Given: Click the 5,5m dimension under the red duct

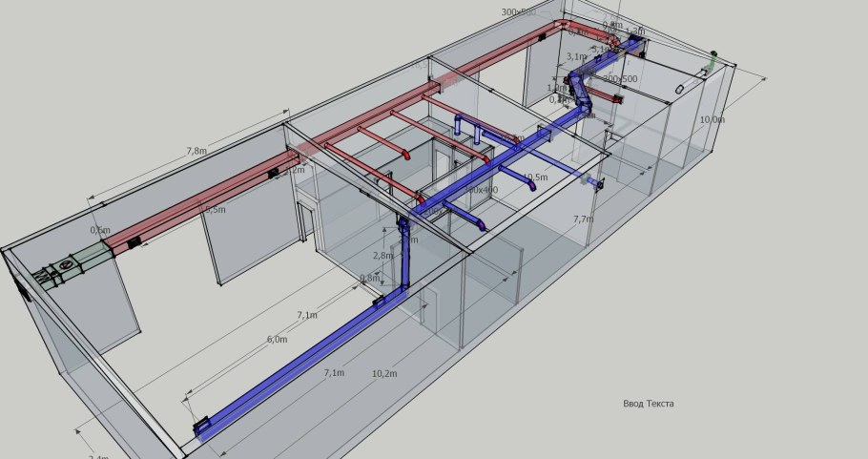Looking at the screenshot, I should [x=215, y=209].
